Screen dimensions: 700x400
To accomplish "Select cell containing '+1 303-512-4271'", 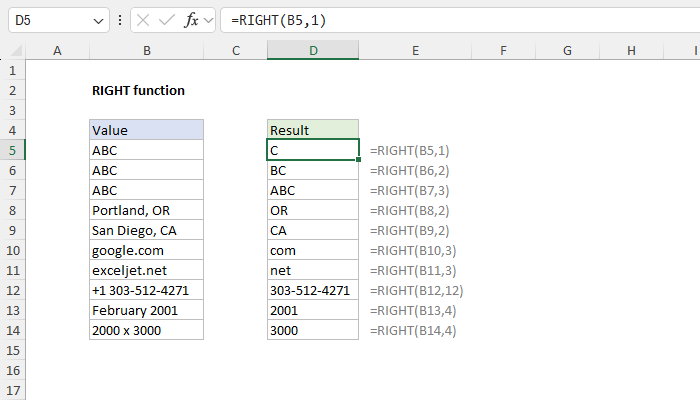I will 146,291.
